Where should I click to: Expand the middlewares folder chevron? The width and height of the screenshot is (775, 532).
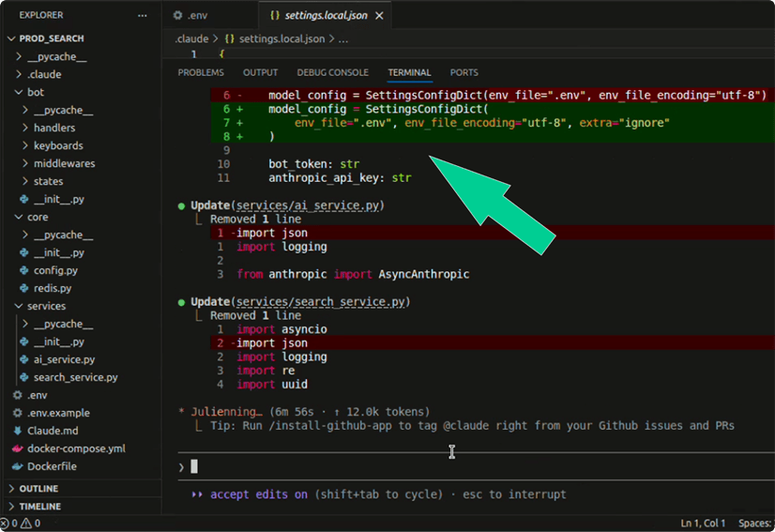[25, 163]
